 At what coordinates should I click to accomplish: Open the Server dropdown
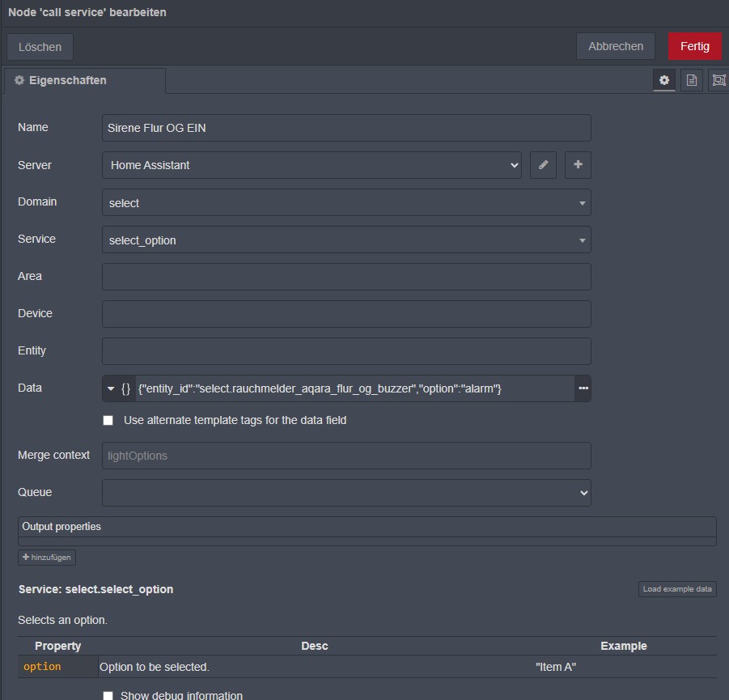pyautogui.click(x=312, y=165)
